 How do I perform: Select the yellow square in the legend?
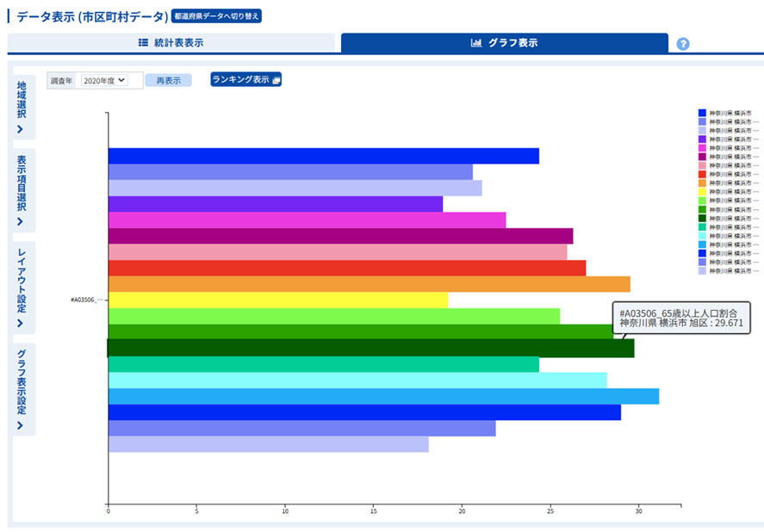point(702,192)
